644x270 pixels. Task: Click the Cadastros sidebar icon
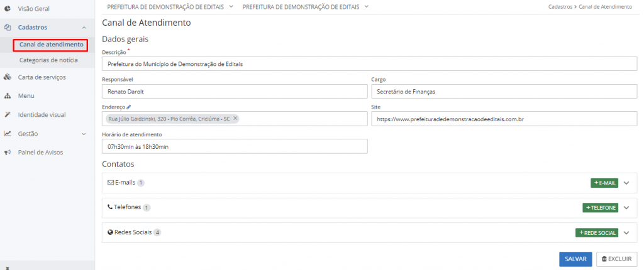(x=7, y=28)
